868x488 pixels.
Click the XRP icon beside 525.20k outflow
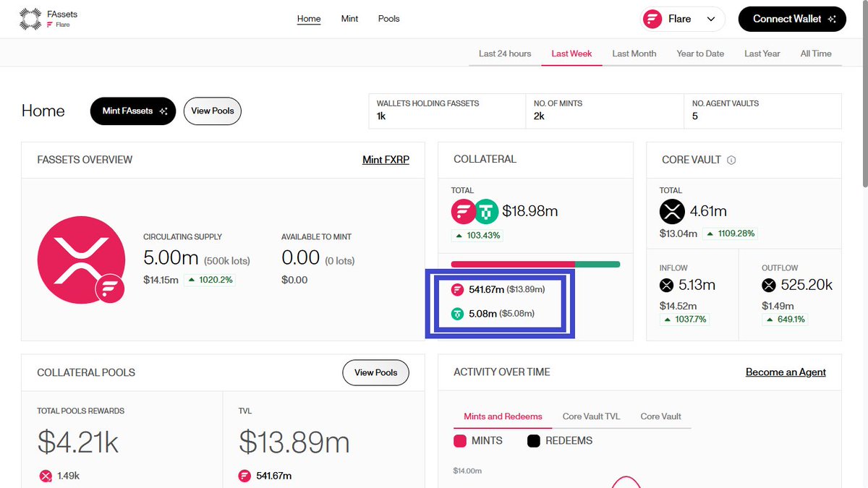(x=769, y=286)
